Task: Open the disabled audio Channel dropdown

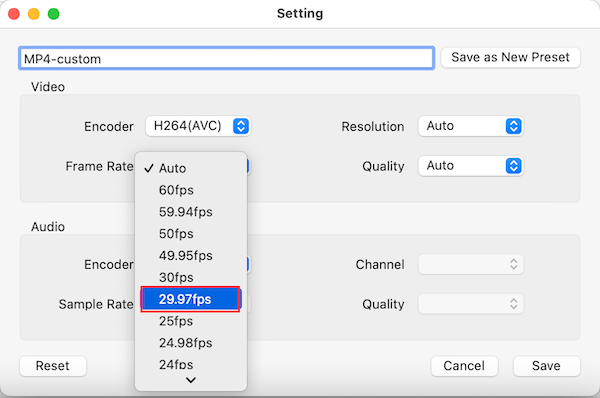Action: tap(471, 264)
